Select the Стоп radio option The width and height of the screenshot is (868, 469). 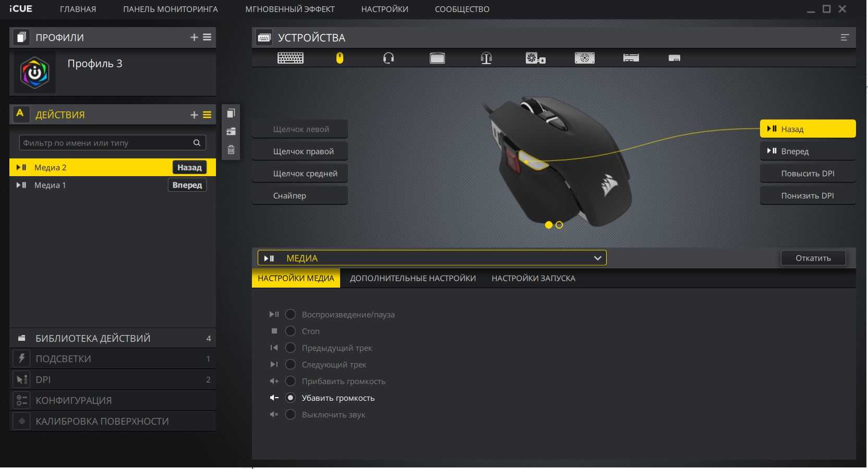(291, 331)
